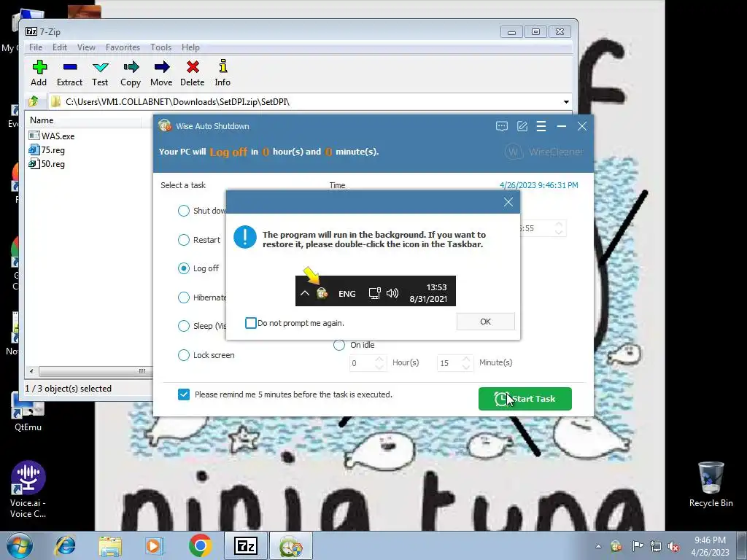
Task: Open the Help menu in 7-Zip
Action: click(190, 47)
